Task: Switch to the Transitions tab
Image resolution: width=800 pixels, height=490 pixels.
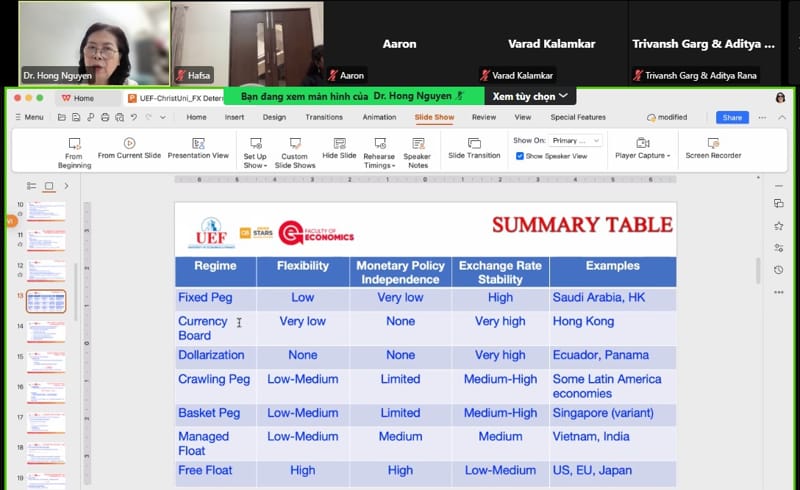Action: point(323,117)
